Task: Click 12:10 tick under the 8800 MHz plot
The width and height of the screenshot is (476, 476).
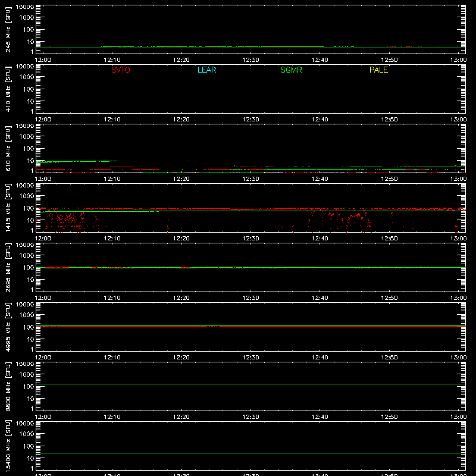Action: point(112,417)
